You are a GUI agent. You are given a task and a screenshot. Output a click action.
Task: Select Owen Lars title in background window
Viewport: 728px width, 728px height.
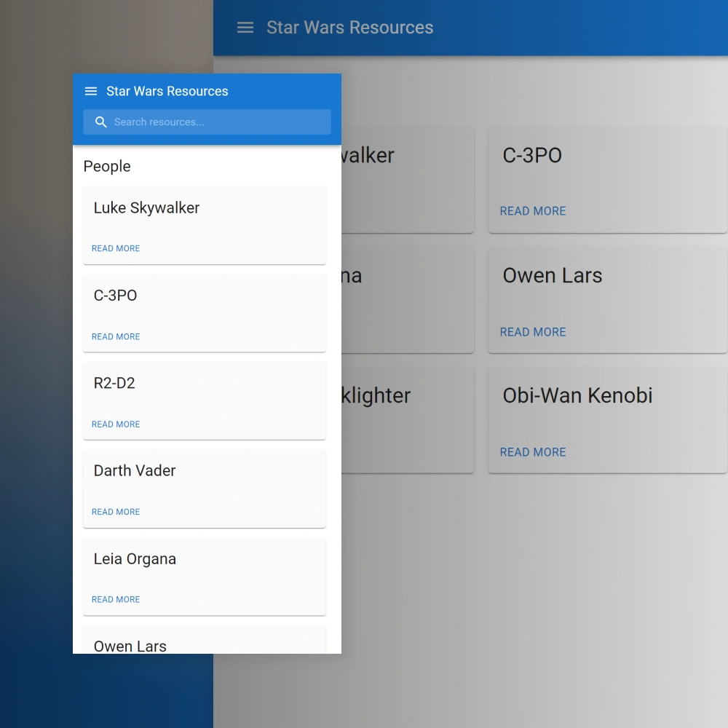coord(553,275)
